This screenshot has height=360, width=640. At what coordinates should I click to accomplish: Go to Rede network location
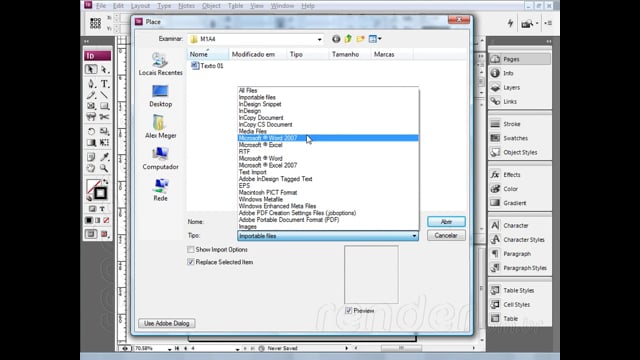[x=160, y=190]
